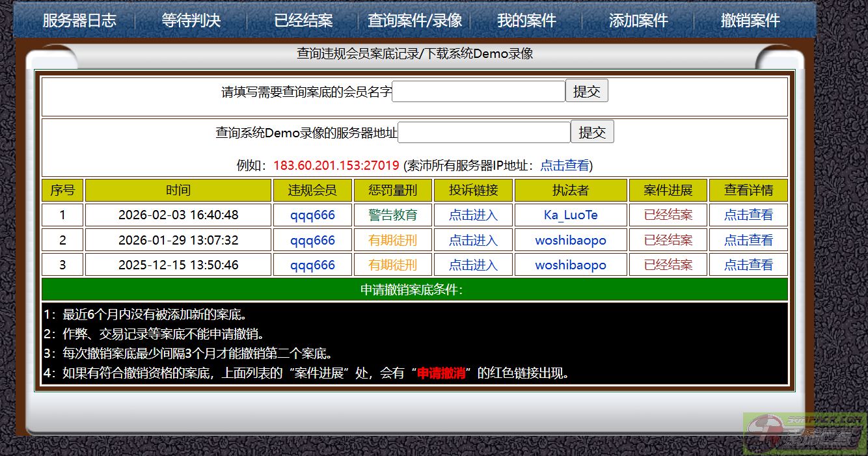Open the 撤销案件 page

coord(750,21)
